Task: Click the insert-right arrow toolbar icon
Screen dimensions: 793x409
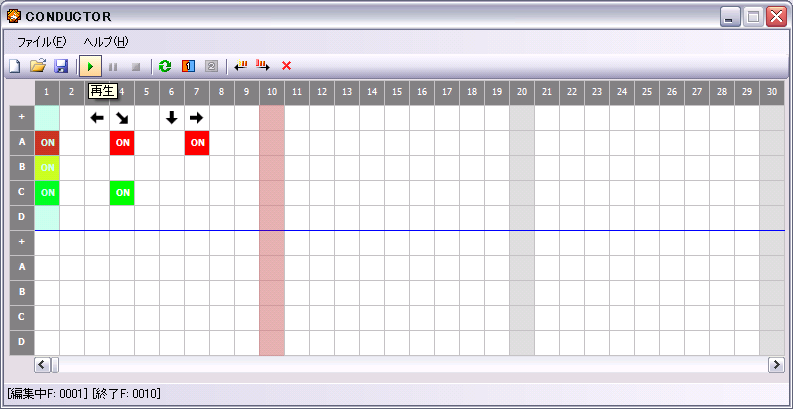Action: [263, 66]
